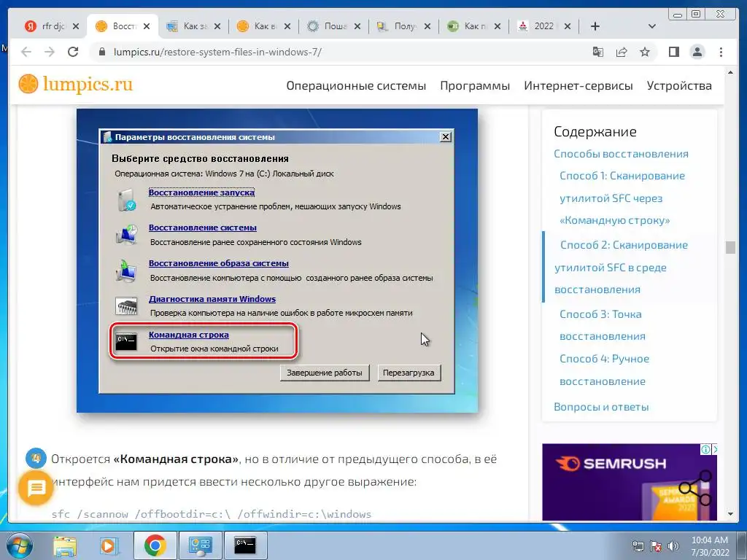This screenshot has width=747, height=560.
Task: Expand the tab search dropdown arrow
Action: pos(652,26)
